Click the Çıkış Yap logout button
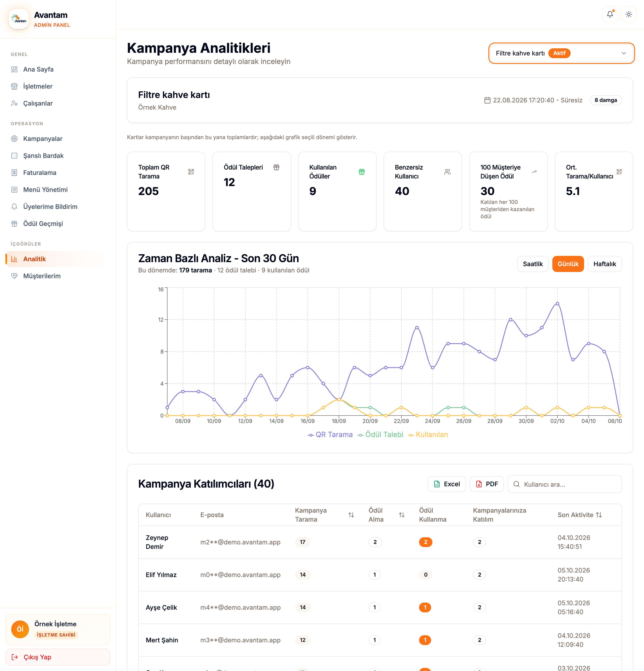The width and height of the screenshot is (644, 671). pos(58,657)
